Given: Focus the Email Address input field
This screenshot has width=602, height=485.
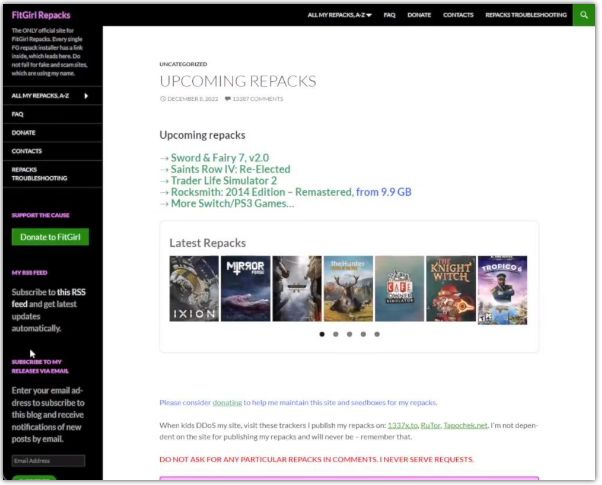Looking at the screenshot, I should pos(48,460).
